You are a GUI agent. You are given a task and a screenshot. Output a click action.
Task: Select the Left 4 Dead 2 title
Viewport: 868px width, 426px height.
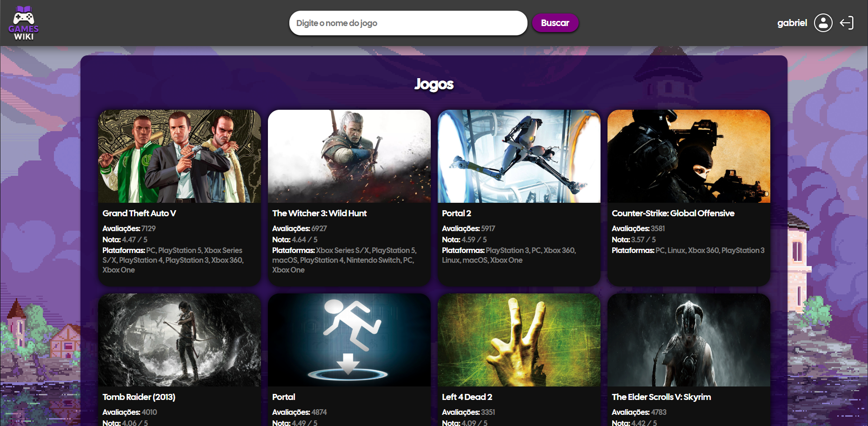pos(467,397)
